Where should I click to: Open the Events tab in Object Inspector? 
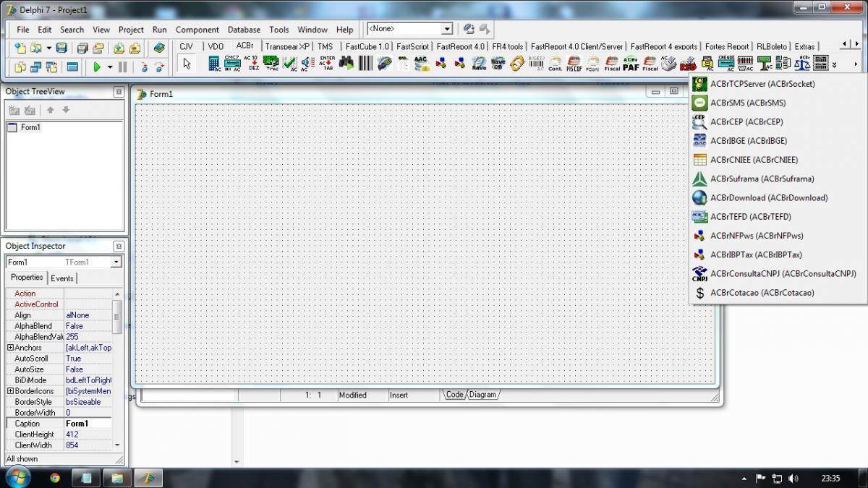(61, 278)
